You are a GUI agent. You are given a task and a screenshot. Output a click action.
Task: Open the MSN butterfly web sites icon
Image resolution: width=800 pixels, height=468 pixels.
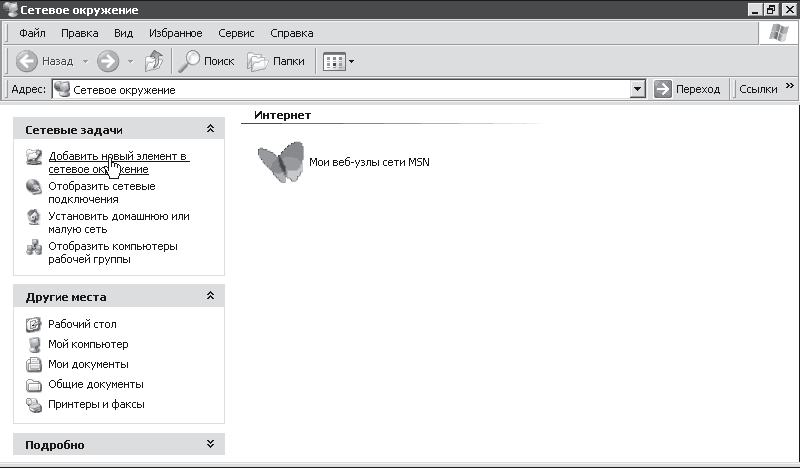click(x=280, y=161)
